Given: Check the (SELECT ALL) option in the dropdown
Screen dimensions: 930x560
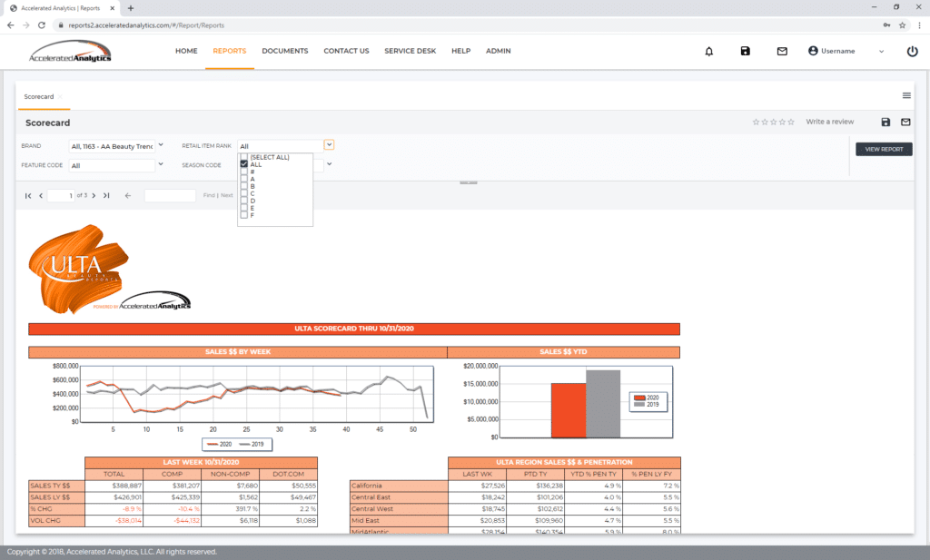Looking at the screenshot, I should coord(243,157).
